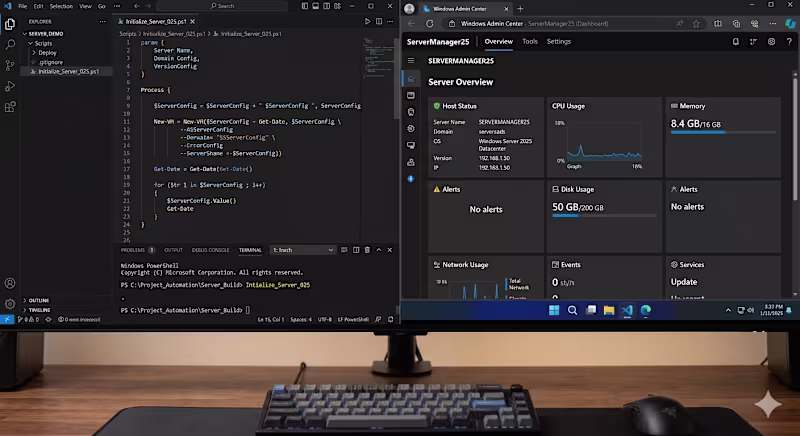The width and height of the screenshot is (800, 436).
Task: Switch to the PROBLEMS panel tab
Action: click(137, 250)
